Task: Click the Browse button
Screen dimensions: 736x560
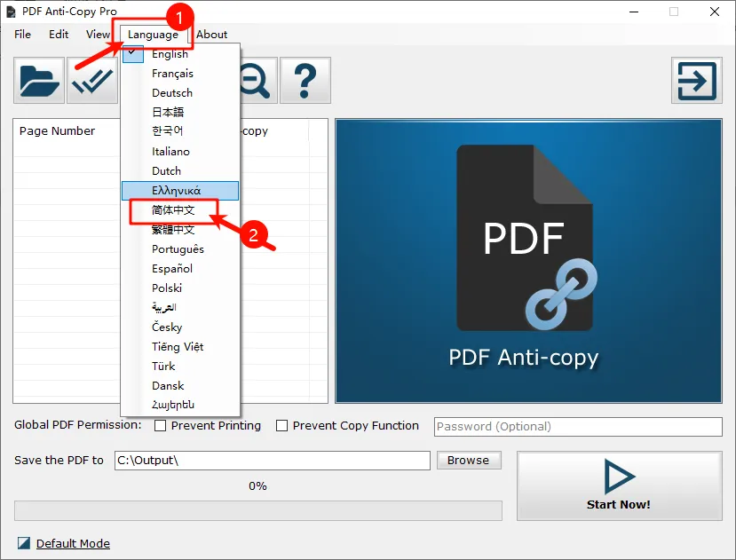Action: click(469, 460)
